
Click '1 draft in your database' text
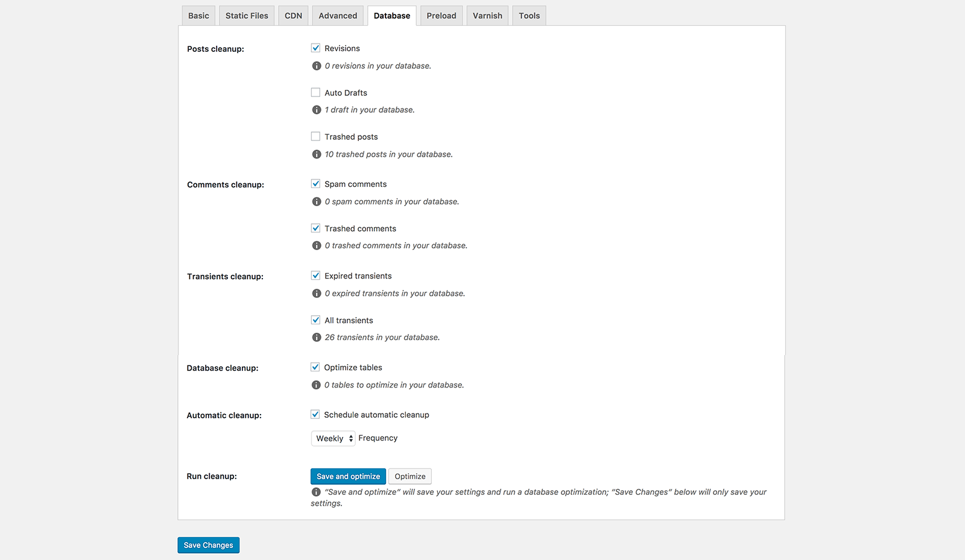370,110
